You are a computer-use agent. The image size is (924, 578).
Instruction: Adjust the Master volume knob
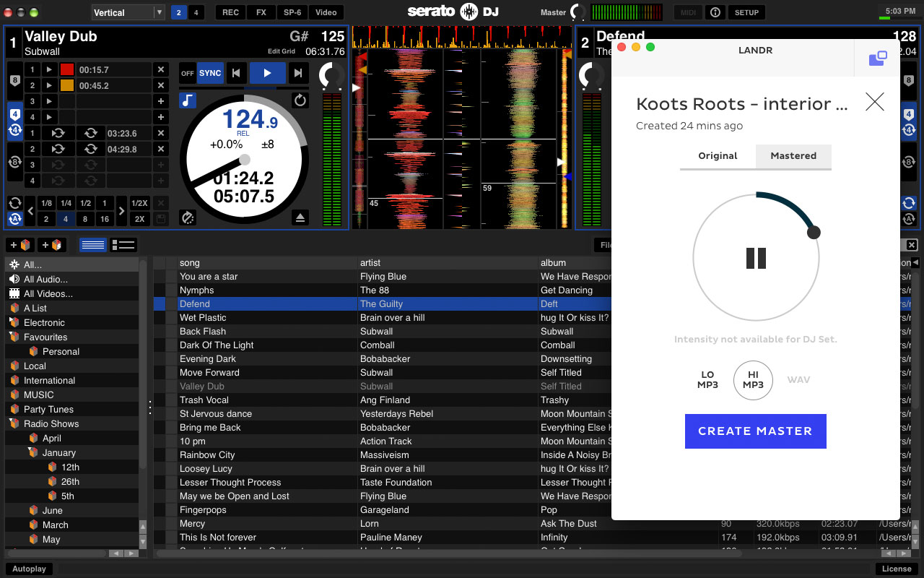pyautogui.click(x=578, y=12)
